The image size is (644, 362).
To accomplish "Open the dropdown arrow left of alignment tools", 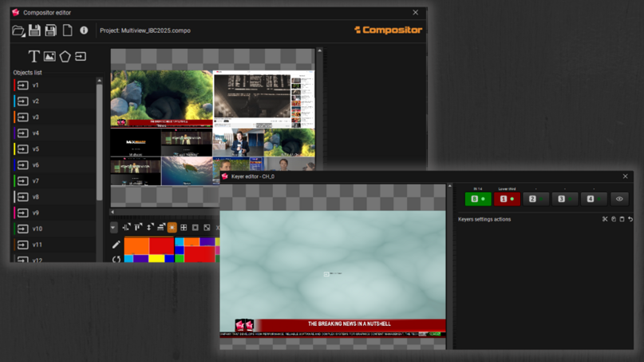I will click(x=113, y=228).
